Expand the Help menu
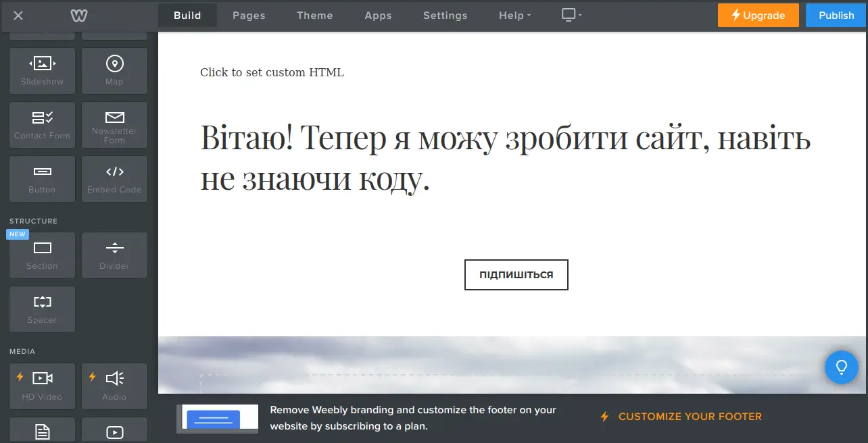Viewport: 868px width, 443px height. (x=514, y=16)
